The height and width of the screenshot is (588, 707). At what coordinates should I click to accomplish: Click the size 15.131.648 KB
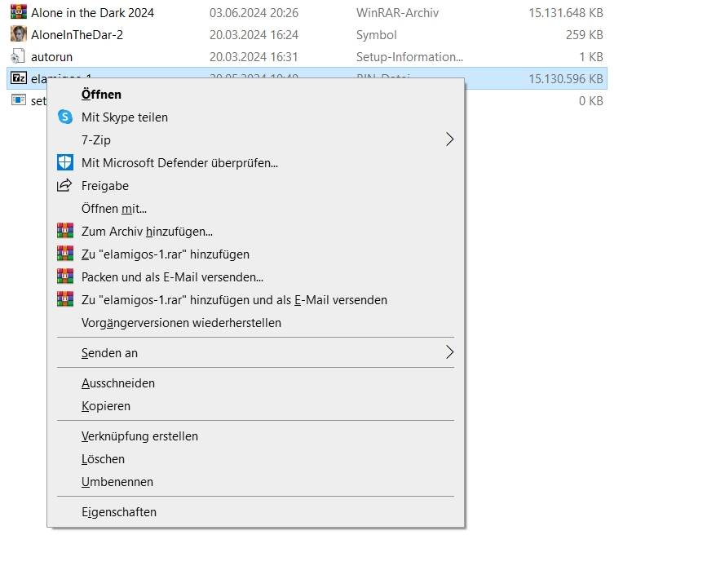(566, 12)
